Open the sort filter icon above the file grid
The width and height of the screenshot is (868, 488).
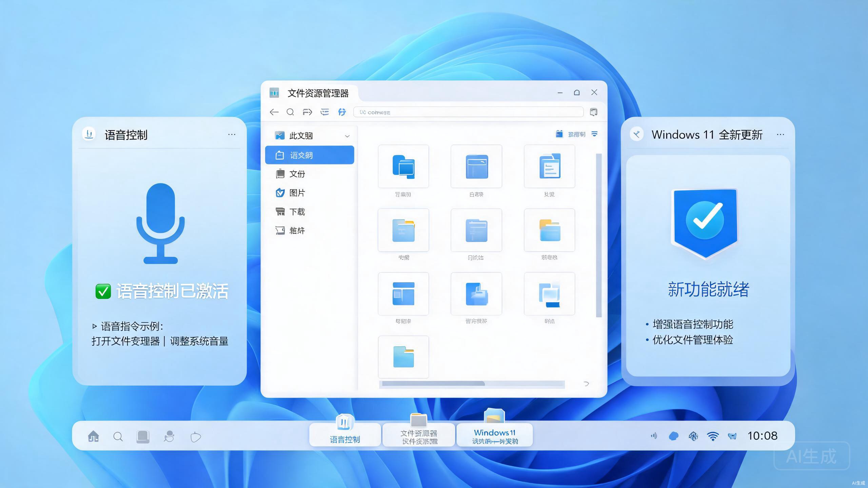coord(594,134)
